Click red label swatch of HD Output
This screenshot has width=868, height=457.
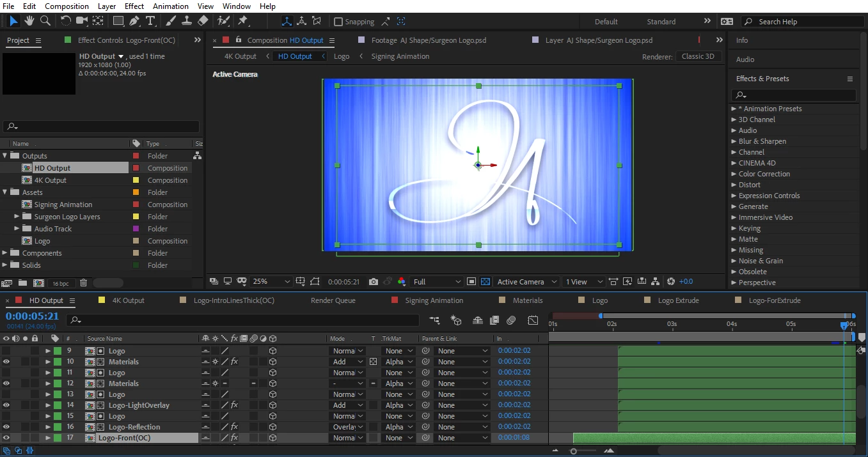(136, 168)
